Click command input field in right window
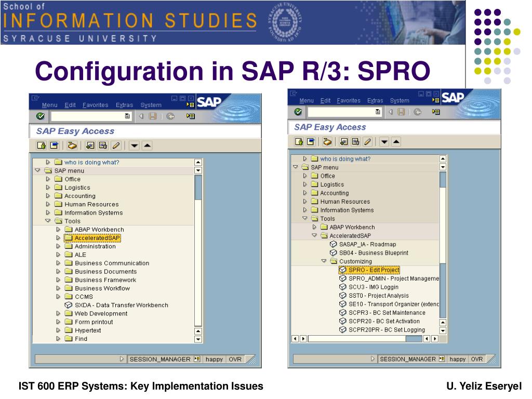 pos(344,112)
